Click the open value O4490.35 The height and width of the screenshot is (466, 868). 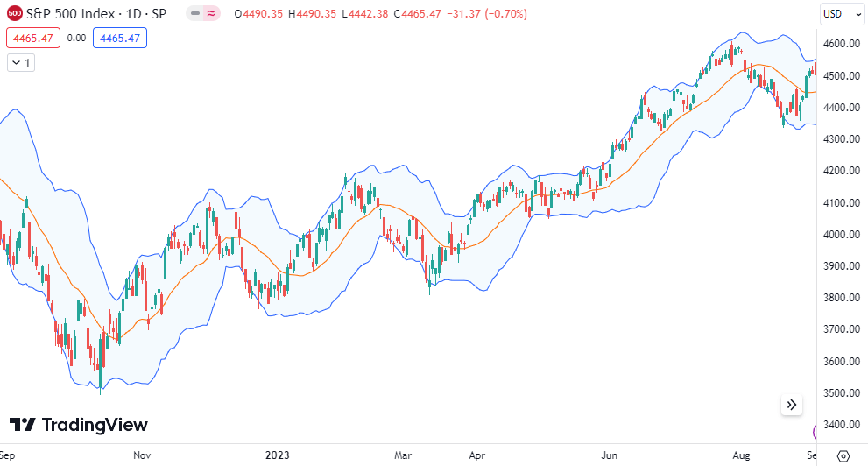click(258, 14)
